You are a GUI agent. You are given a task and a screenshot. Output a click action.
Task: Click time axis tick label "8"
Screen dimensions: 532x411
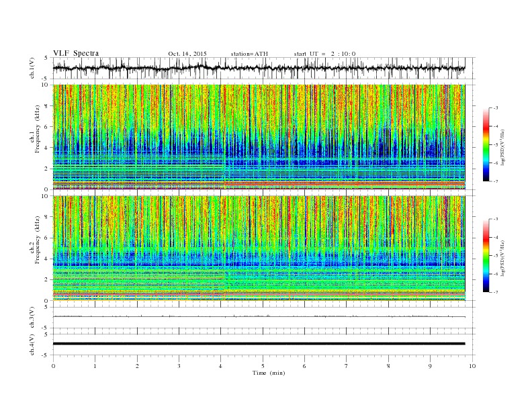(388, 366)
